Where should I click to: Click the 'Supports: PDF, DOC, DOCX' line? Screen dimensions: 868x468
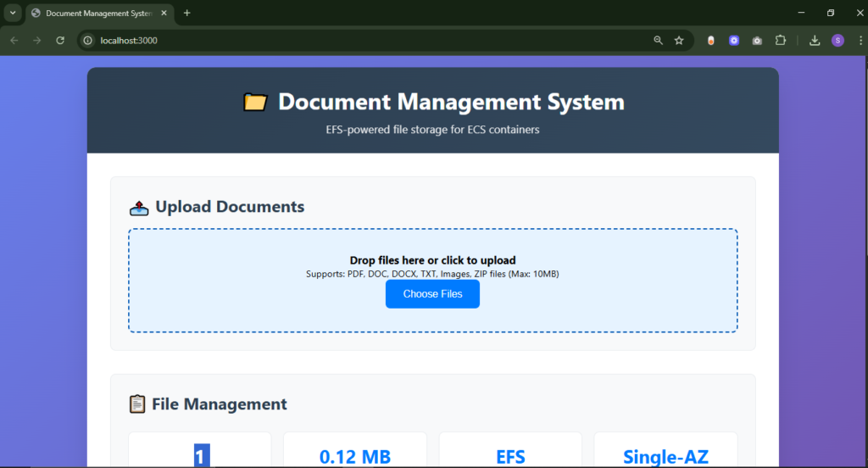tap(432, 274)
